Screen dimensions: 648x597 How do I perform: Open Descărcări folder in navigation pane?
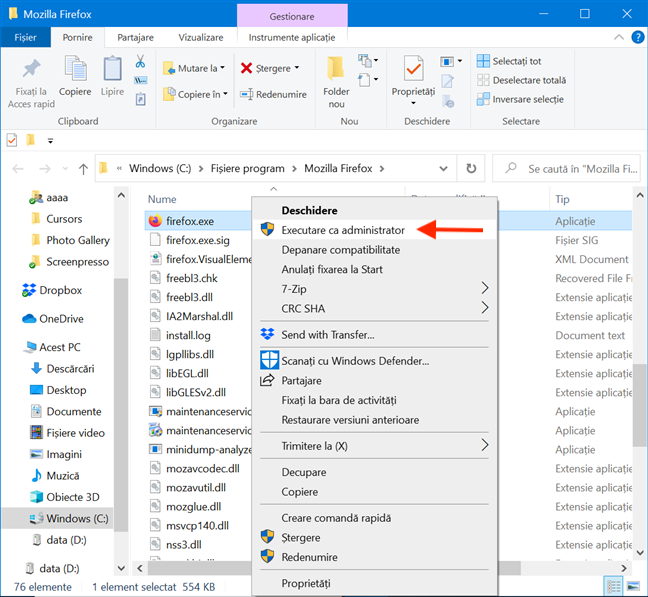(62, 369)
